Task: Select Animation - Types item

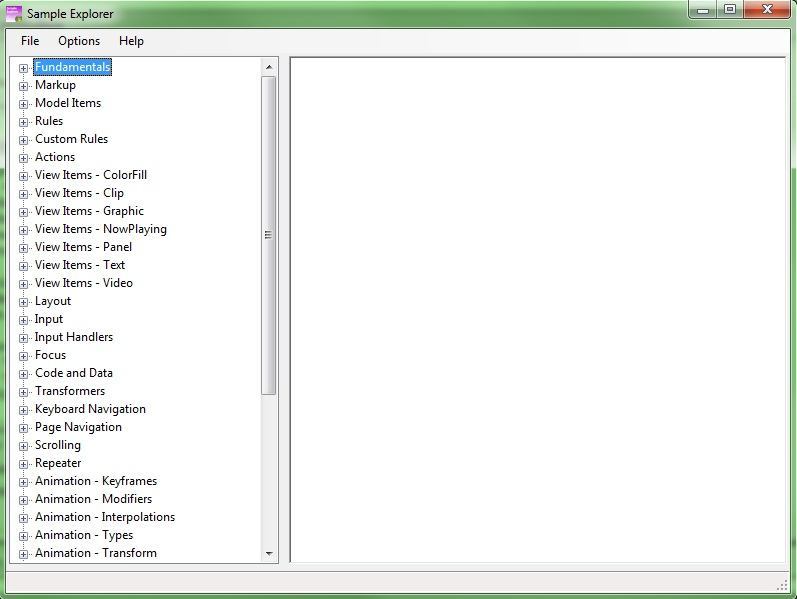Action: coord(84,535)
